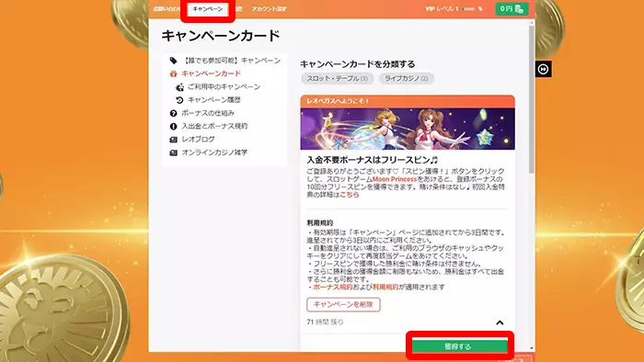The width and height of the screenshot is (644, 362).
Task: Click the coins icon in balance button
Action: tap(519, 8)
